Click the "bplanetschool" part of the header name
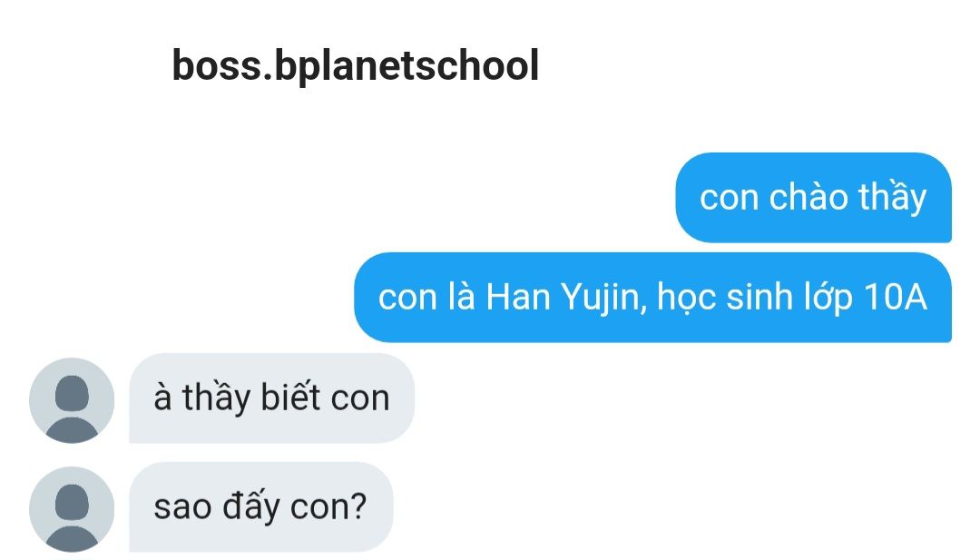 (x=407, y=65)
